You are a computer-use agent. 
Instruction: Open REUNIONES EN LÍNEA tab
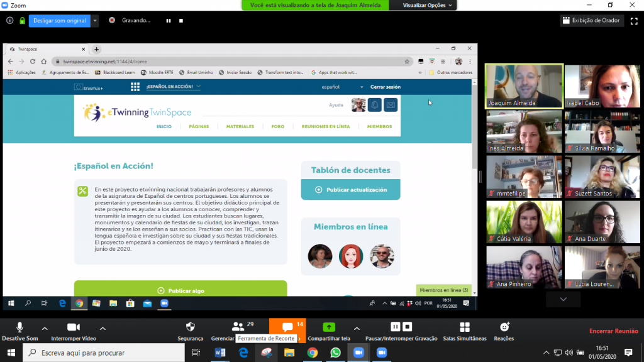point(326,126)
